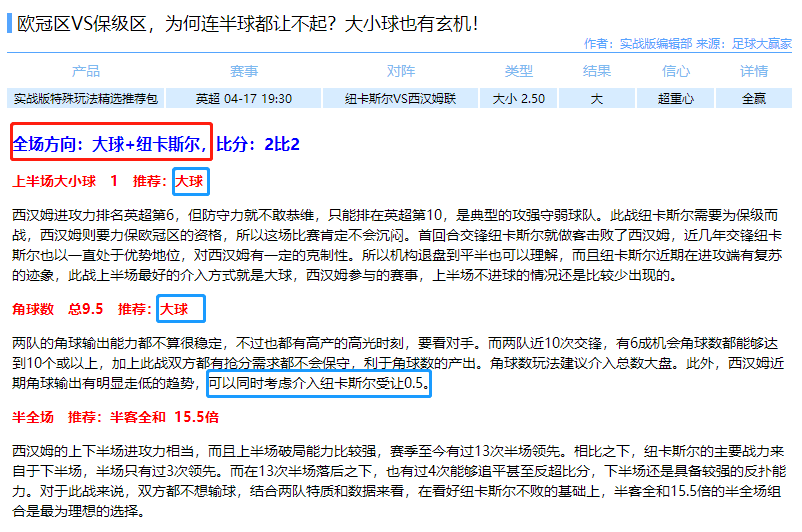802x532 pixels.
Task: Click the article title about 欧冠区VS保级区
Action: (x=248, y=24)
